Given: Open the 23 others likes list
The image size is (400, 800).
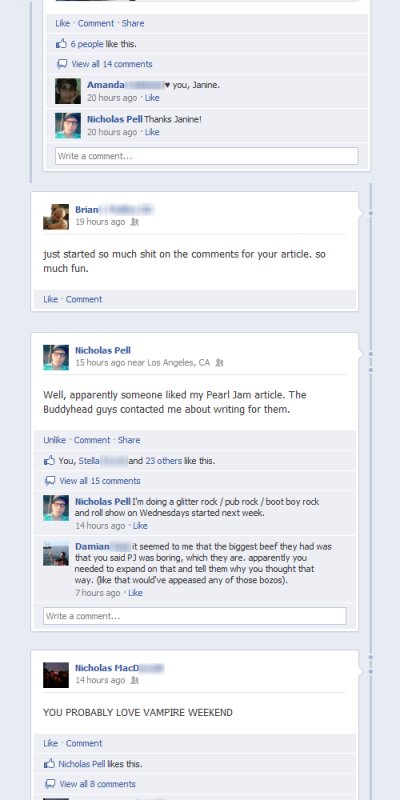Looking at the screenshot, I should coord(163,461).
